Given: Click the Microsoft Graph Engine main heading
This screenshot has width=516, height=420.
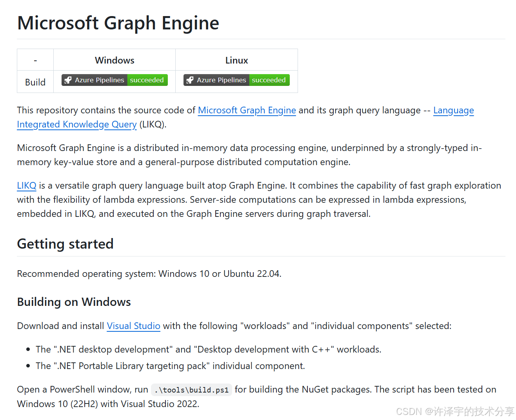Looking at the screenshot, I should pos(118,23).
